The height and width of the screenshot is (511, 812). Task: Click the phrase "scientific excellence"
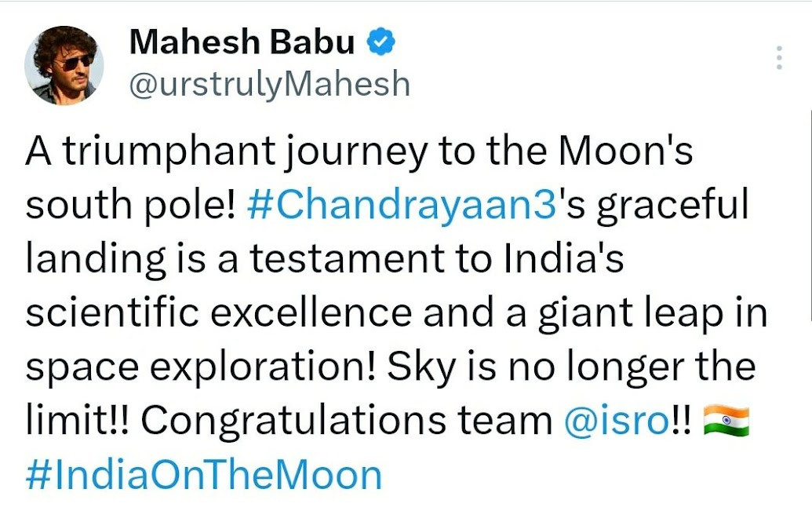218,313
